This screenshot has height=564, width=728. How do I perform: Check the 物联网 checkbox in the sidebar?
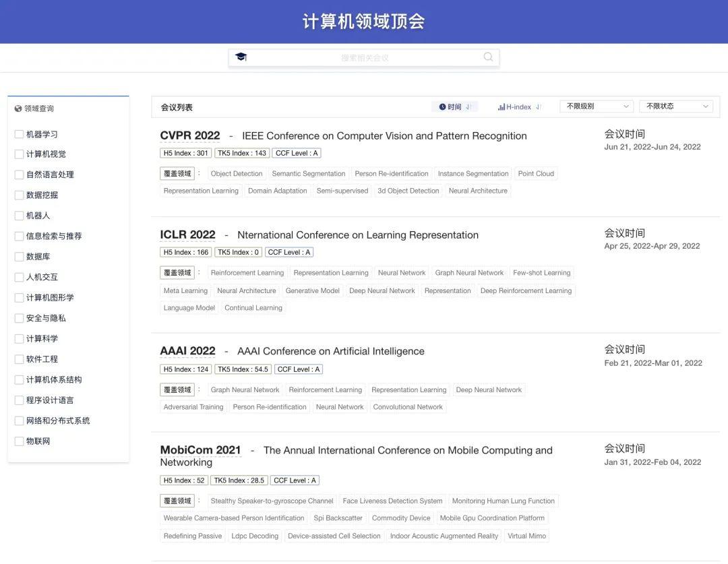(x=18, y=441)
